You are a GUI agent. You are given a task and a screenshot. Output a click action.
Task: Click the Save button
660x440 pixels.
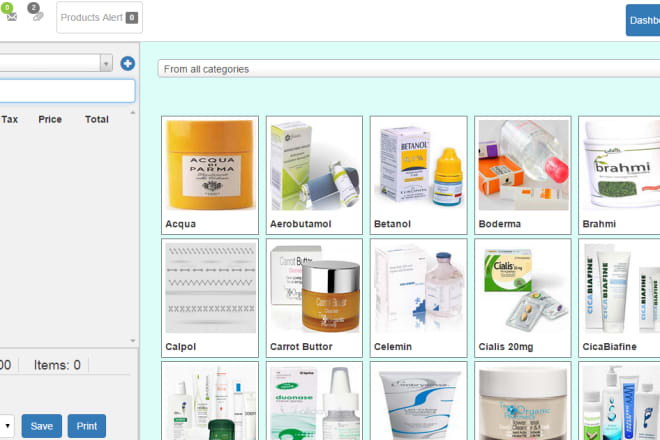tap(42, 426)
